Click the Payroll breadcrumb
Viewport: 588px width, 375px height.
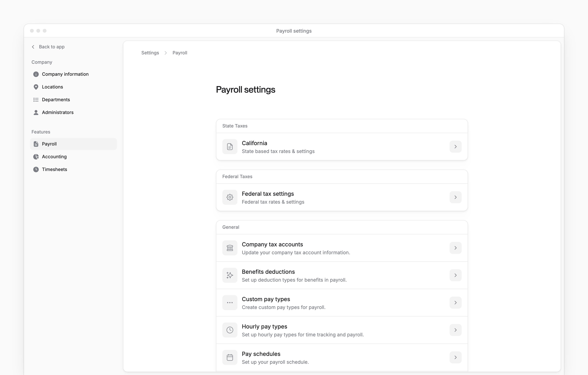pyautogui.click(x=180, y=53)
